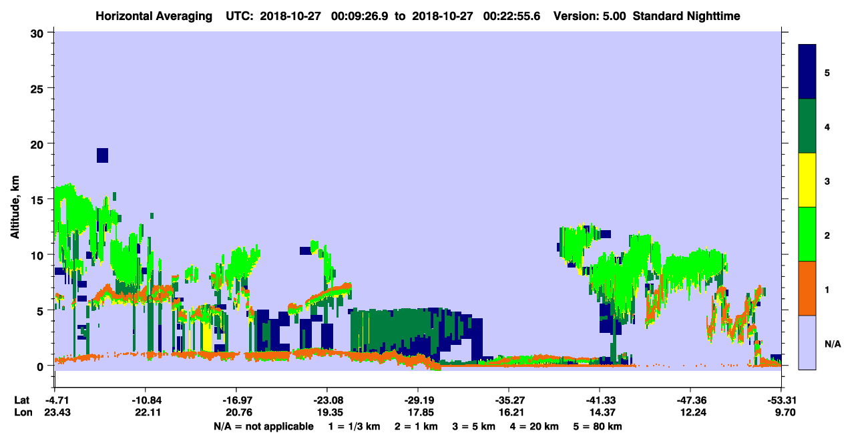Image resolution: width=868 pixels, height=445 pixels.
Task: Click the altitude tick label 15
Action: 39,199
